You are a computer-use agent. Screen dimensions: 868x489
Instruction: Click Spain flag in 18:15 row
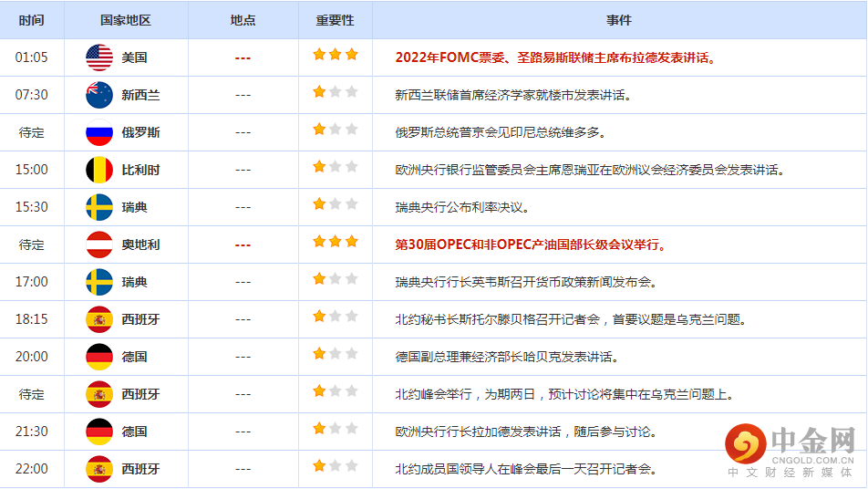99,319
